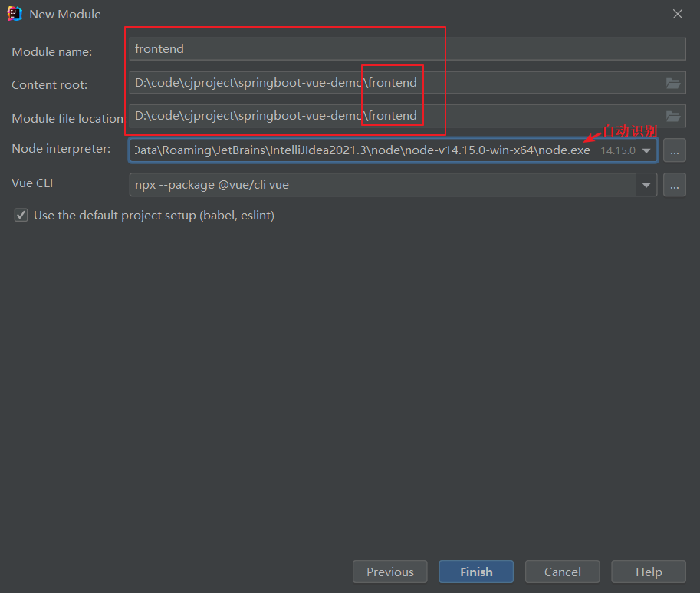
Task: Click the Cancel button
Action: (x=562, y=572)
